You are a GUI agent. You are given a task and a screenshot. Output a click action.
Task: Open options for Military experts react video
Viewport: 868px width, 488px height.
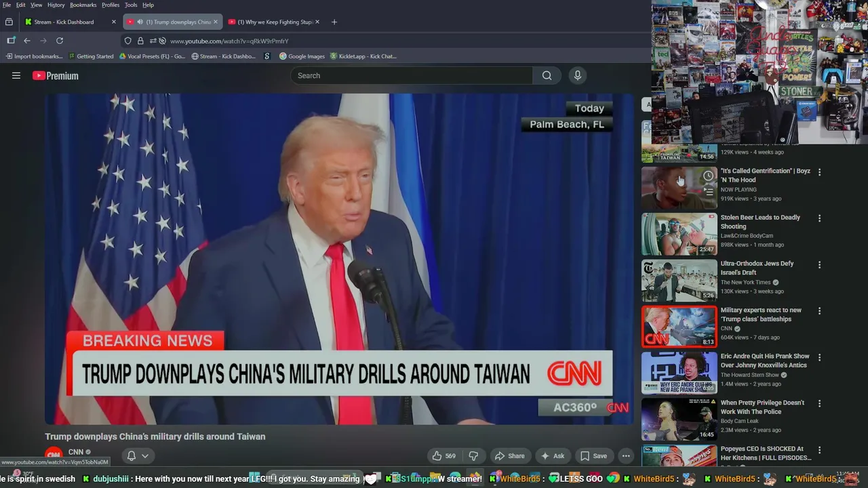coord(819,311)
